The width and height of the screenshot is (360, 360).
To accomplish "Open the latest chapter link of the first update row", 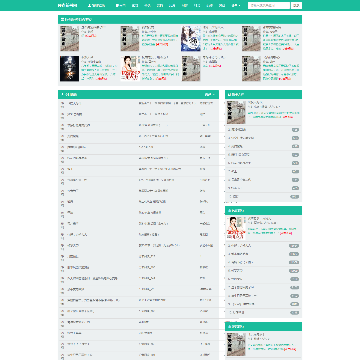I will pos(166,104).
